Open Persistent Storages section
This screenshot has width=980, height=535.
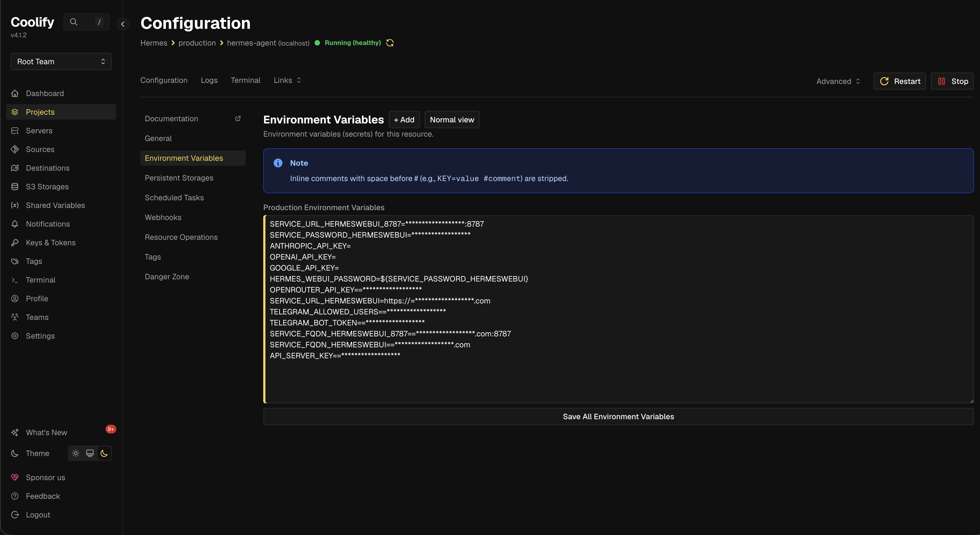coord(193,178)
